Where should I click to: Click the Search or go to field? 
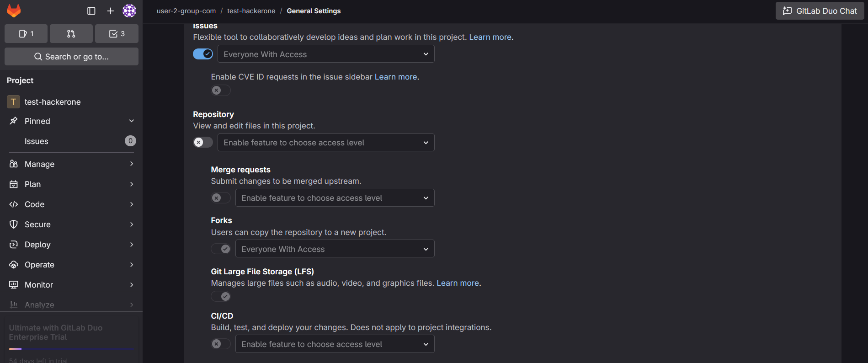coord(71,57)
